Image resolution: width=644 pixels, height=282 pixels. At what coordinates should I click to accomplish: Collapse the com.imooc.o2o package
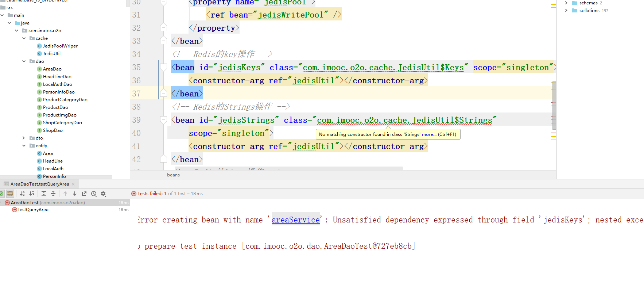point(17,31)
